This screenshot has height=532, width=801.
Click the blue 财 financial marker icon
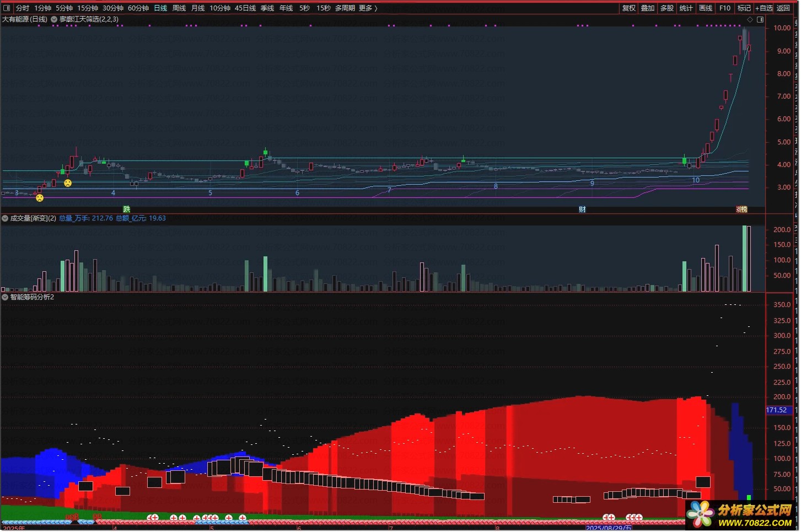point(582,209)
